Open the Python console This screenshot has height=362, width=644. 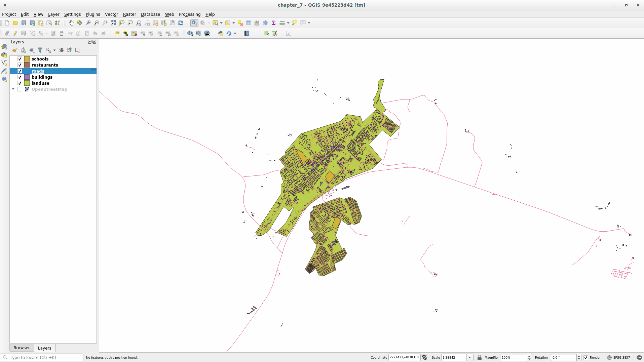(x=221, y=33)
